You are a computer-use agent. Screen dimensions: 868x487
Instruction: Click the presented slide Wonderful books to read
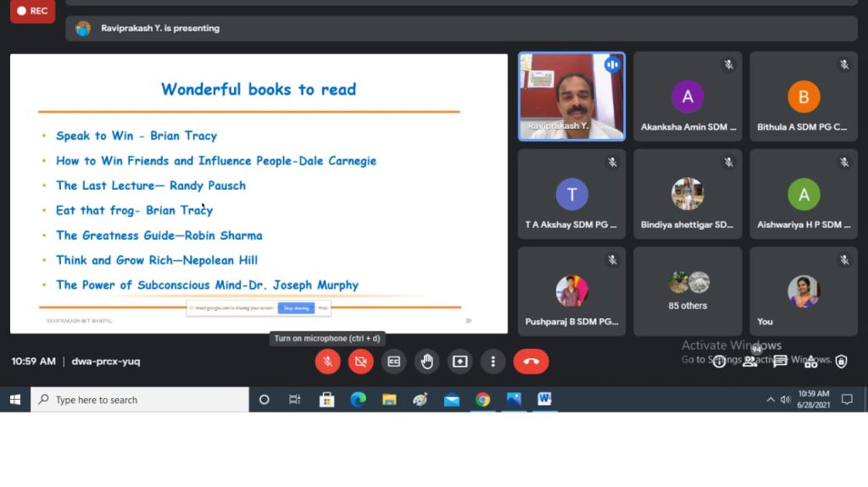click(259, 194)
